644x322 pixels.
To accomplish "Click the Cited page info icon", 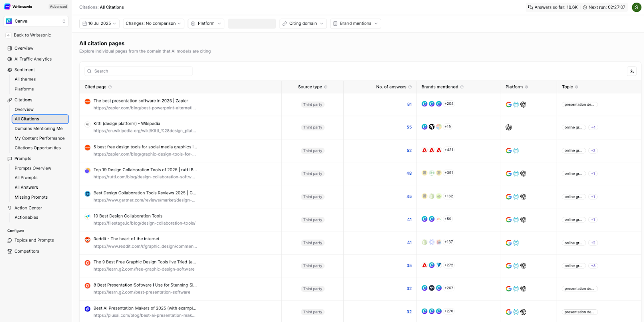I will click(x=110, y=87).
